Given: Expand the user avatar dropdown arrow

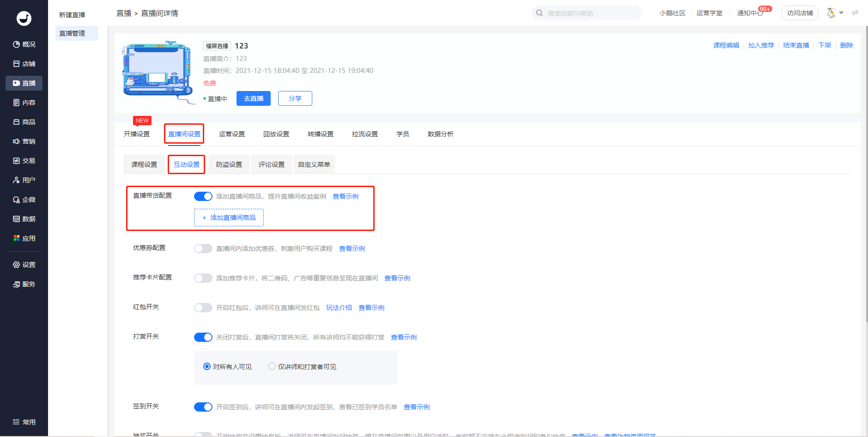Looking at the screenshot, I should tap(841, 13).
